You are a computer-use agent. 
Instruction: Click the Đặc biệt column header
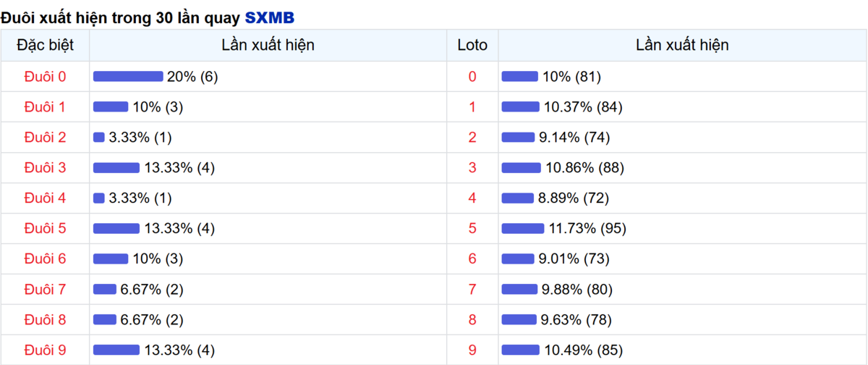click(45, 46)
